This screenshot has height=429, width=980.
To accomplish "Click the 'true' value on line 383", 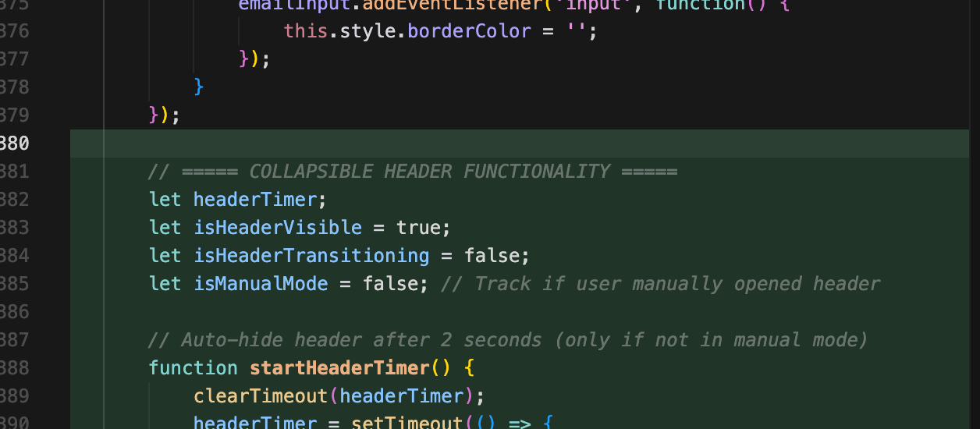I will (x=418, y=228).
